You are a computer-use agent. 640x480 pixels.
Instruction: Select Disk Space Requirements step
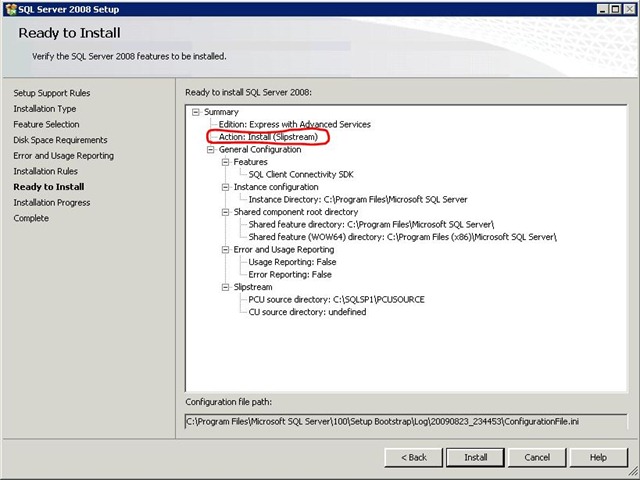[x=60, y=140]
